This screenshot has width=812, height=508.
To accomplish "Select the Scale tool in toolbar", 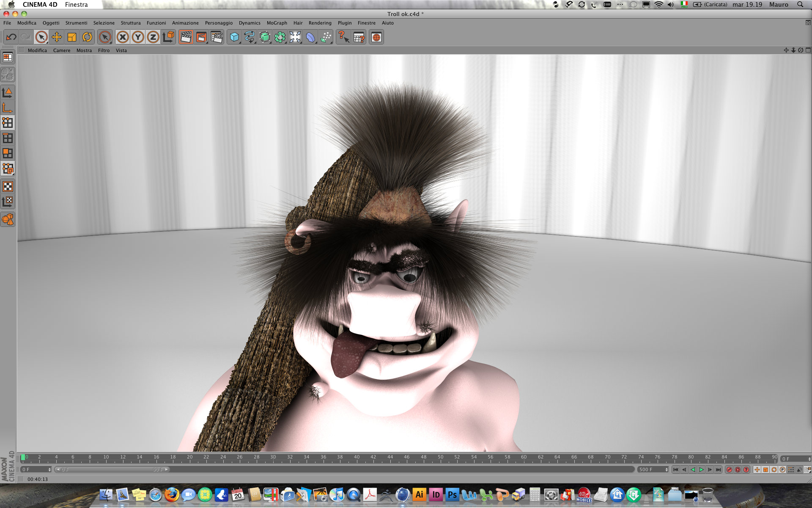I will pyautogui.click(x=72, y=37).
